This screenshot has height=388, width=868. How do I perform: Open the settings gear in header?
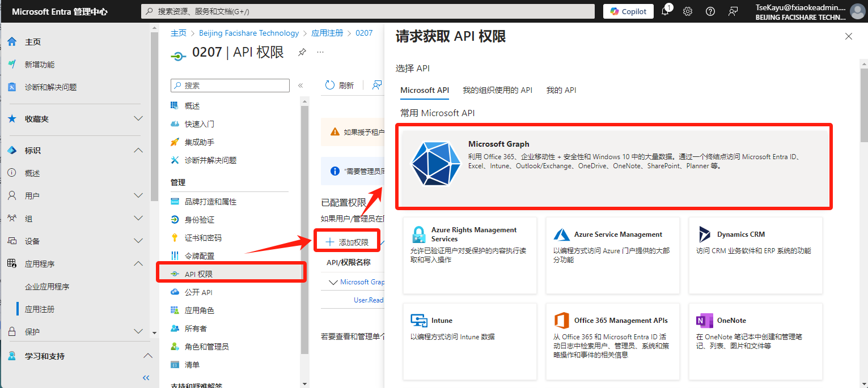pos(688,11)
